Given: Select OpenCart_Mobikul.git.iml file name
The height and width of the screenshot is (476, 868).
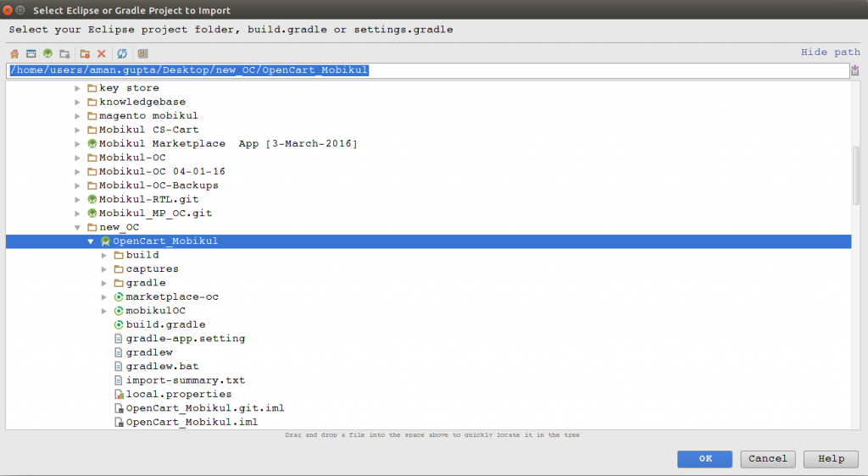Looking at the screenshot, I should point(205,408).
